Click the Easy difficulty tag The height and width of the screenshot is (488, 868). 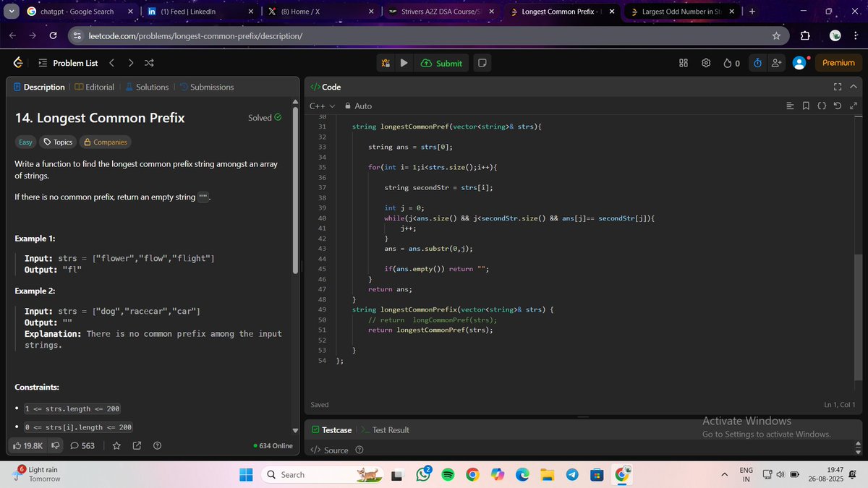pos(25,142)
